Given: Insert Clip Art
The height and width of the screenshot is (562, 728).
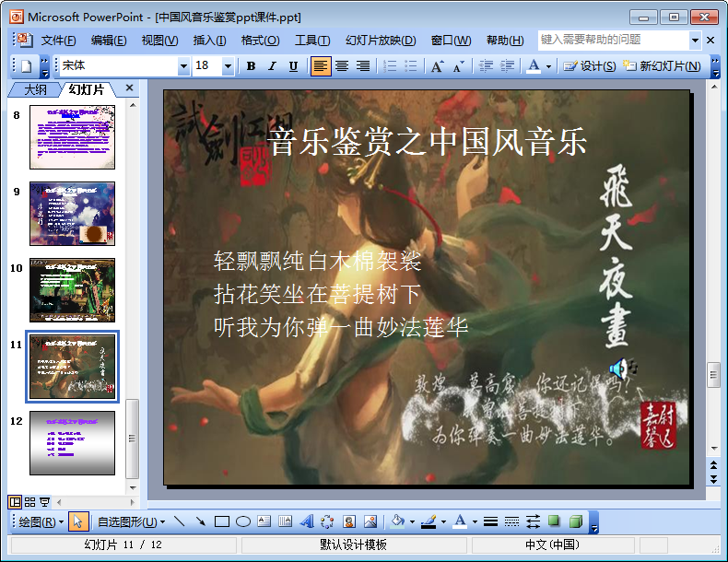Looking at the screenshot, I should [349, 522].
